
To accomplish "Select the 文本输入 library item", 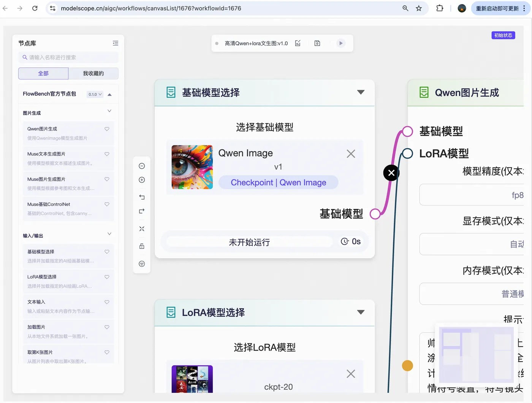I will [68, 306].
